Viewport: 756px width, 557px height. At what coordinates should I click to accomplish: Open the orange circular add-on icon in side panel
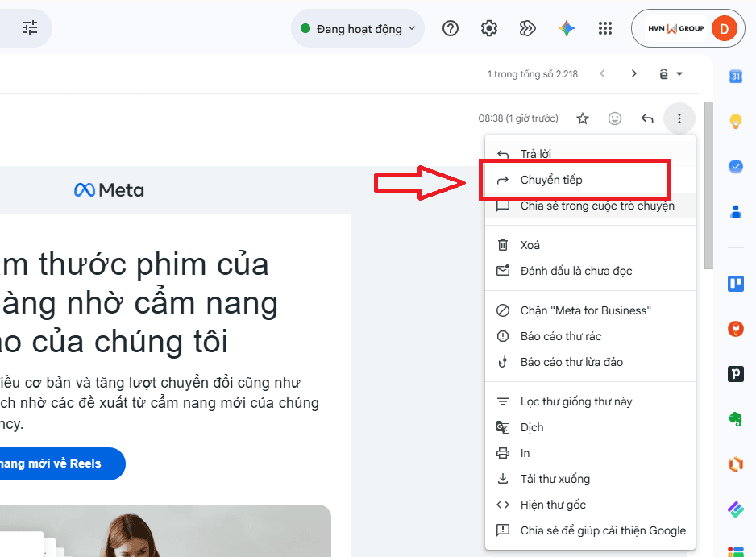[x=736, y=329]
